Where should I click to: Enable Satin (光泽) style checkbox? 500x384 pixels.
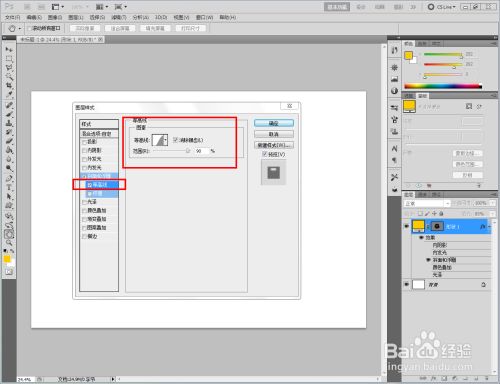[x=84, y=202]
